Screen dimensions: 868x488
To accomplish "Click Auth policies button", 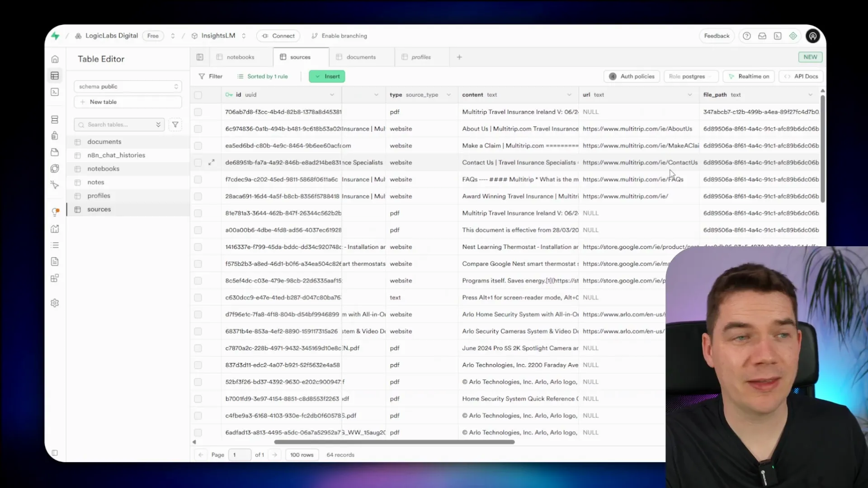I will pos(632,76).
